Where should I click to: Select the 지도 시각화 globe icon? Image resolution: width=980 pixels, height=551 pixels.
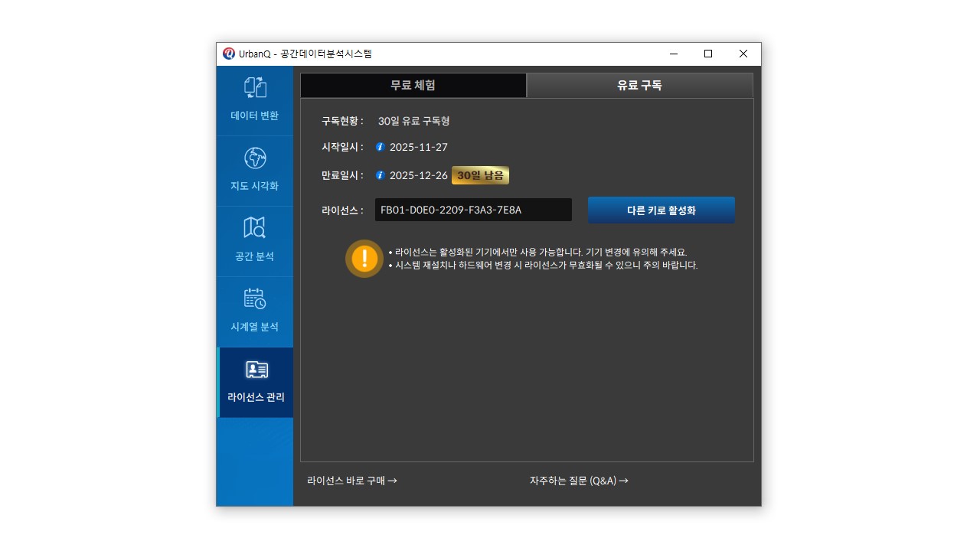coord(255,158)
